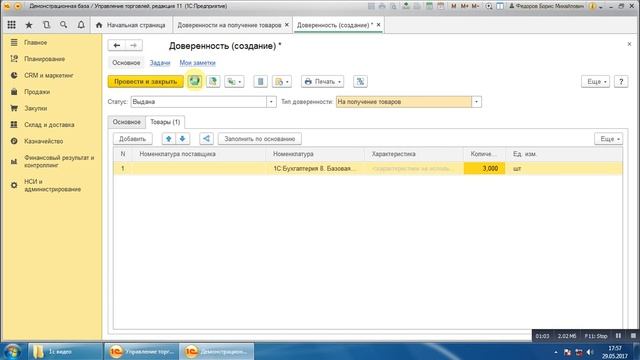
Task: Click the 1С Бухгалтерия 8. Базовая cell
Action: click(316, 168)
